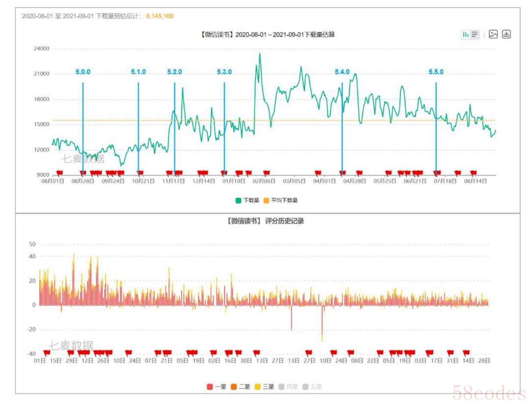Click the download data icon

click(x=506, y=35)
